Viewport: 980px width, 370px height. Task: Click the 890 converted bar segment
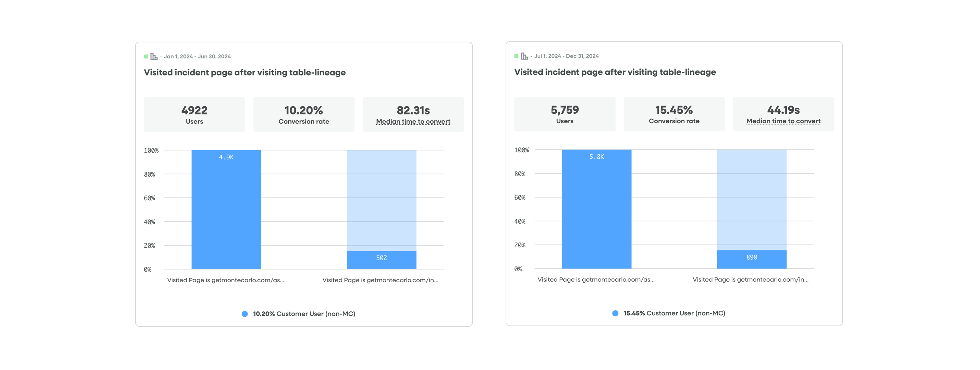click(x=752, y=260)
